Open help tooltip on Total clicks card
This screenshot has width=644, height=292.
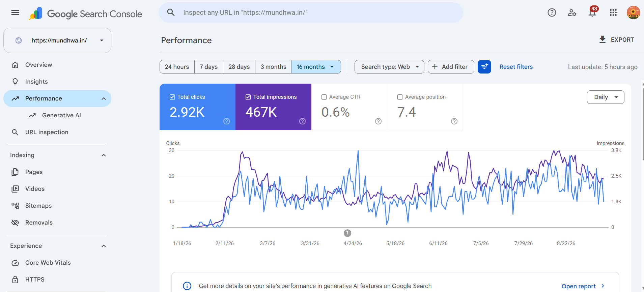click(x=227, y=121)
